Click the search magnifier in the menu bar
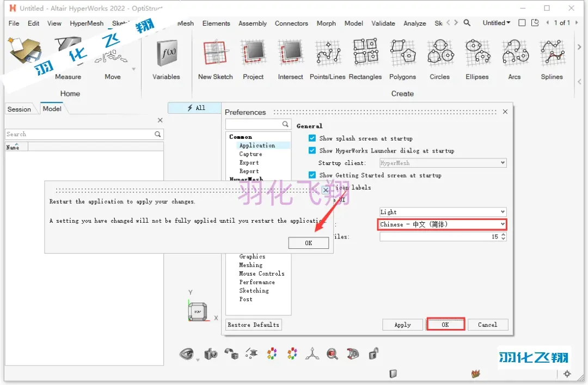Image resolution: width=588 pixels, height=385 pixels. tap(467, 23)
